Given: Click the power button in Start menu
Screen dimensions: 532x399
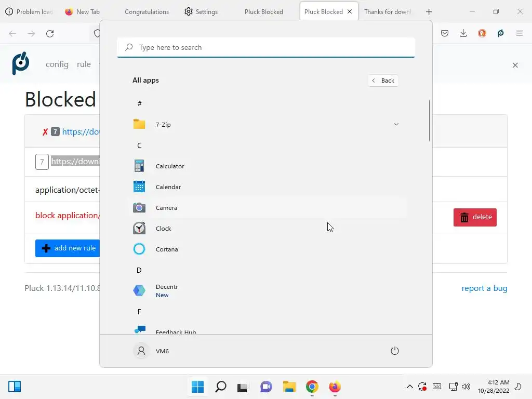Looking at the screenshot, I should point(395,351).
